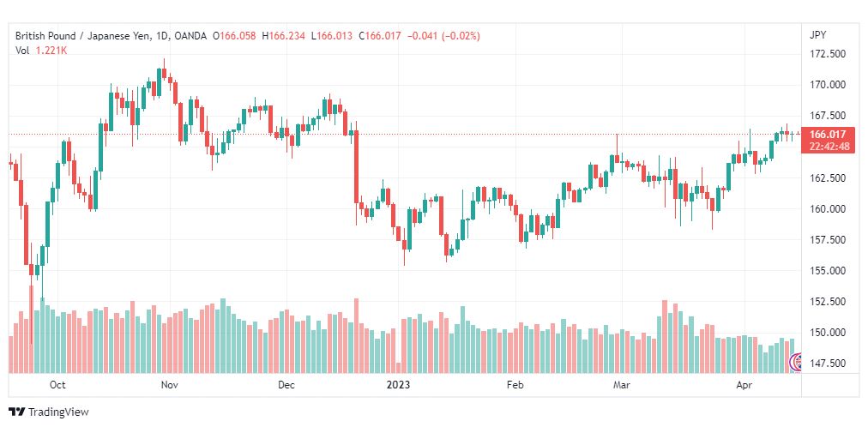Click the OANDA source label
Screen dimensions: 868x427
coord(190,36)
